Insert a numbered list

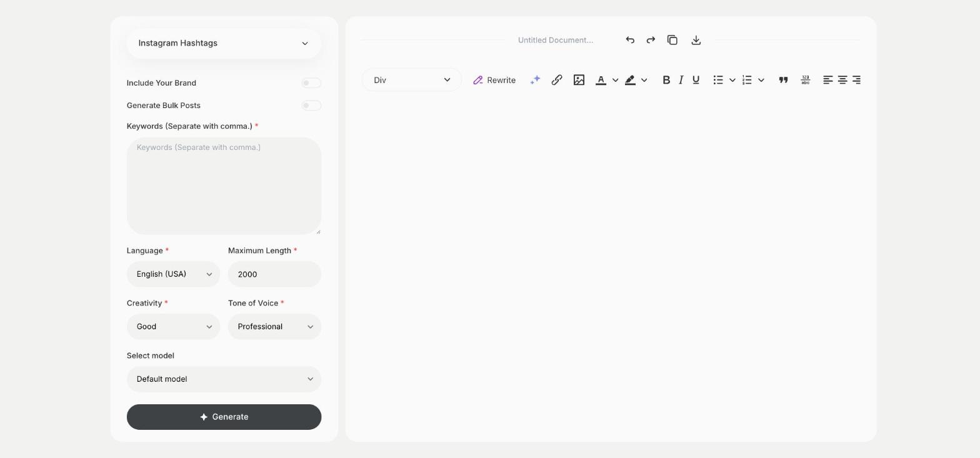point(747,80)
